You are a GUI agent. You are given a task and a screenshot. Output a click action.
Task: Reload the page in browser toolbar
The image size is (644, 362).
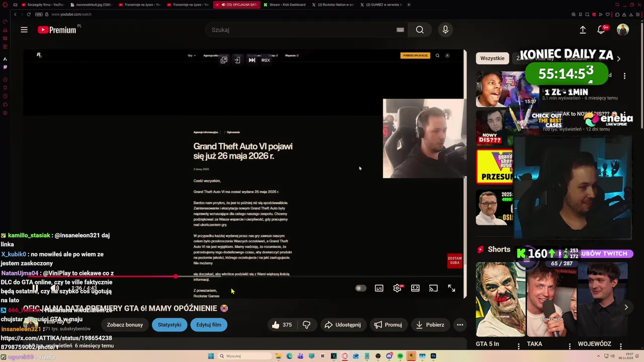click(x=29, y=14)
